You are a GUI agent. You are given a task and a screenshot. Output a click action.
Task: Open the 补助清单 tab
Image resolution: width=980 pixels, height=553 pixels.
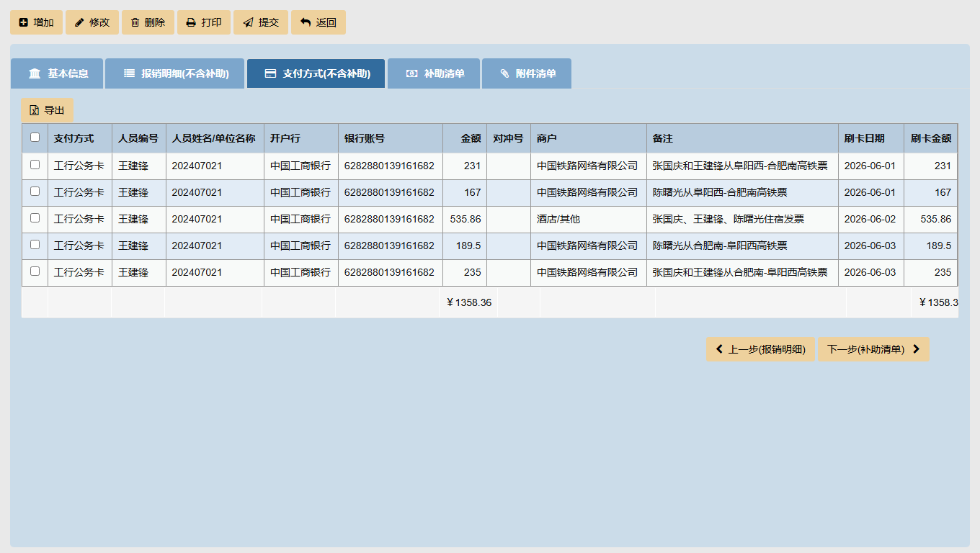coord(434,73)
